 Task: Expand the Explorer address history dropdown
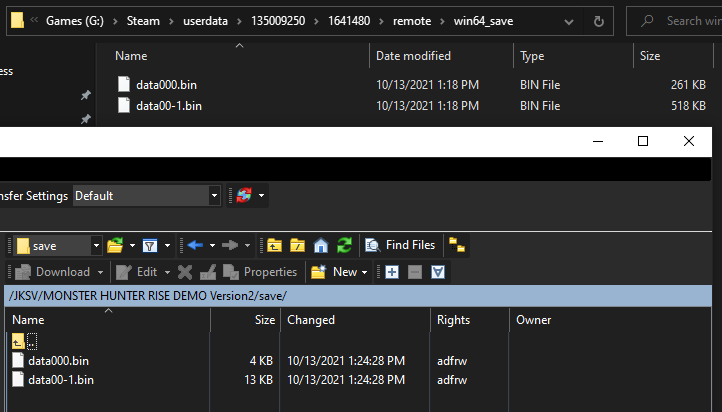click(569, 22)
